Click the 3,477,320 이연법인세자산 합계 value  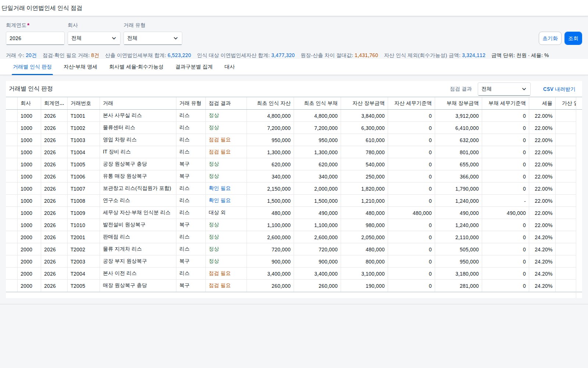pos(283,55)
